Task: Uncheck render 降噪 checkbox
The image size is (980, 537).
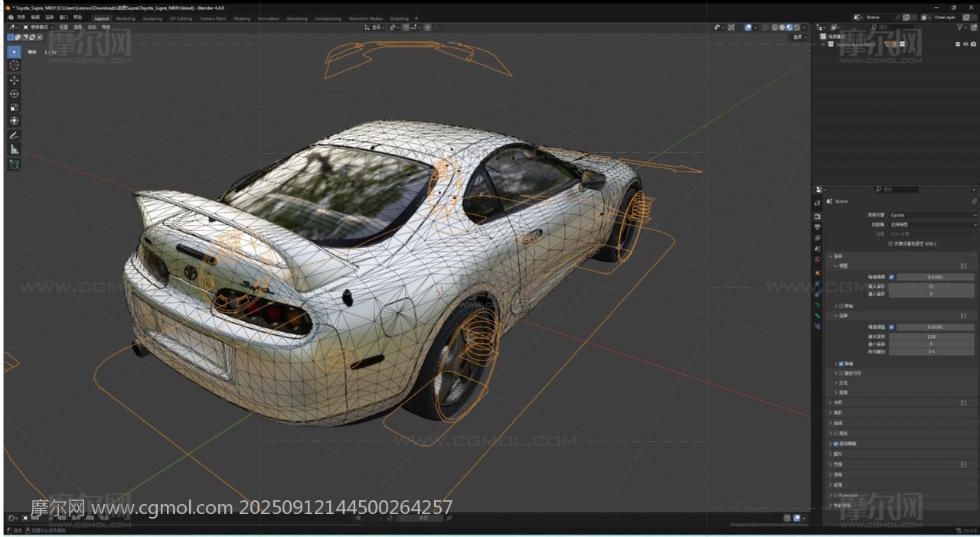Action: tap(841, 363)
